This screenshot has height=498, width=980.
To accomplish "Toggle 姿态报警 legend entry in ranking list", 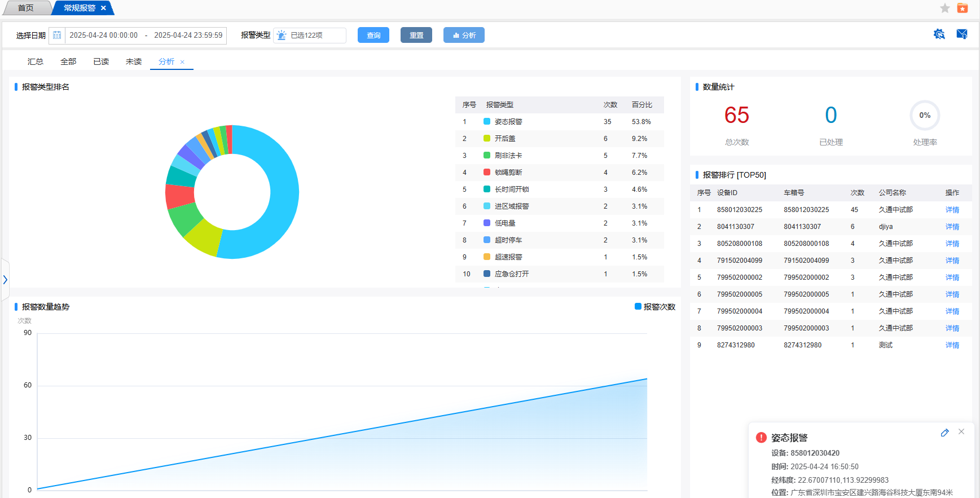I will pos(502,122).
